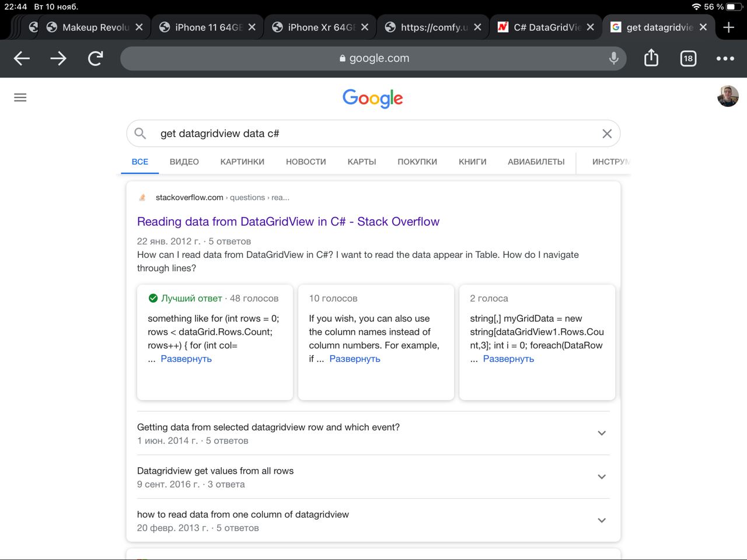Switch to the КАРТИНКИ search tab
The height and width of the screenshot is (560, 747).
pos(242,162)
